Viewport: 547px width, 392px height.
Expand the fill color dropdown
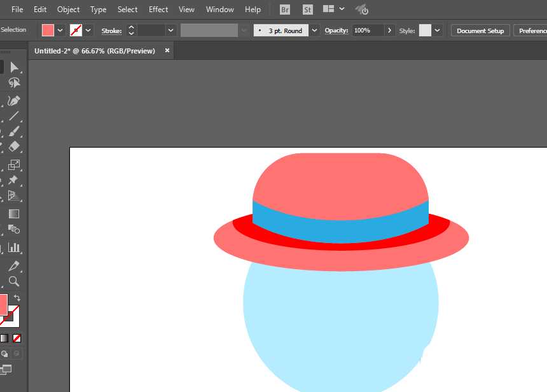[60, 30]
